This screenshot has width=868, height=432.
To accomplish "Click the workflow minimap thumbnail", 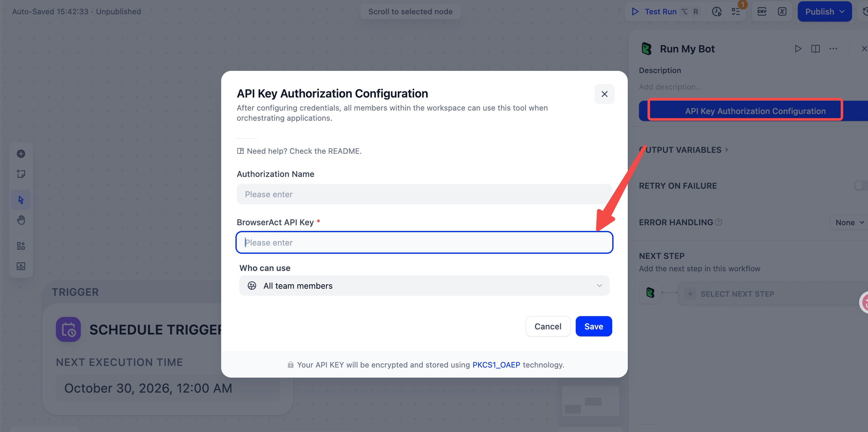I will (x=590, y=401).
